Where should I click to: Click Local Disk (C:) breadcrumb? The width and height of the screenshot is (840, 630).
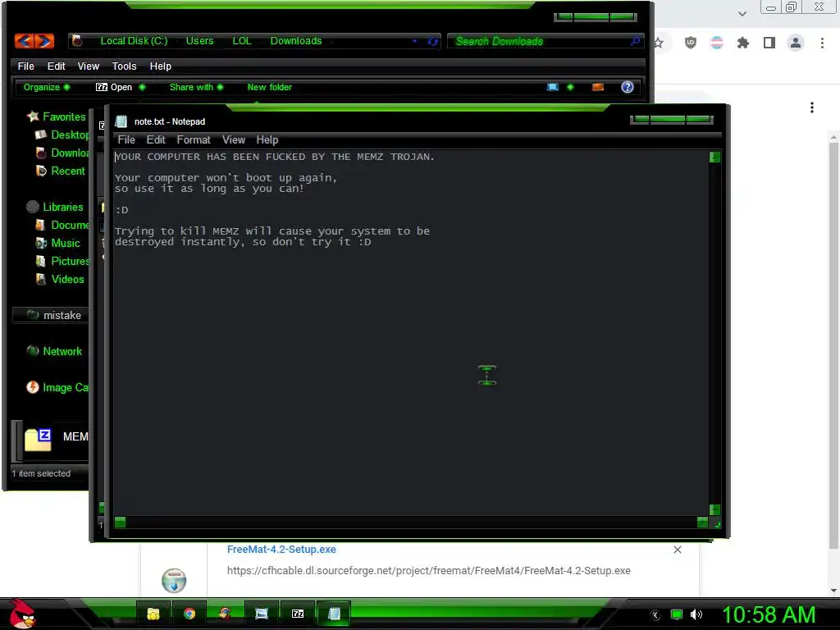click(x=134, y=41)
